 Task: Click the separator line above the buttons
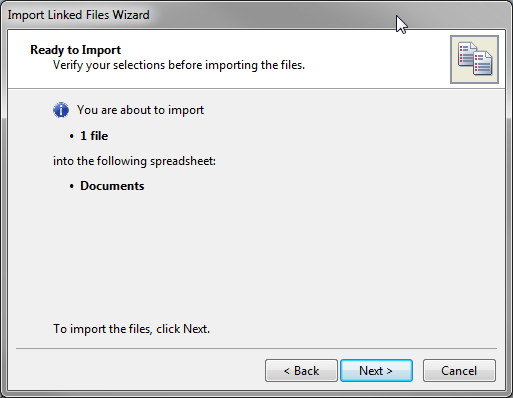256,349
